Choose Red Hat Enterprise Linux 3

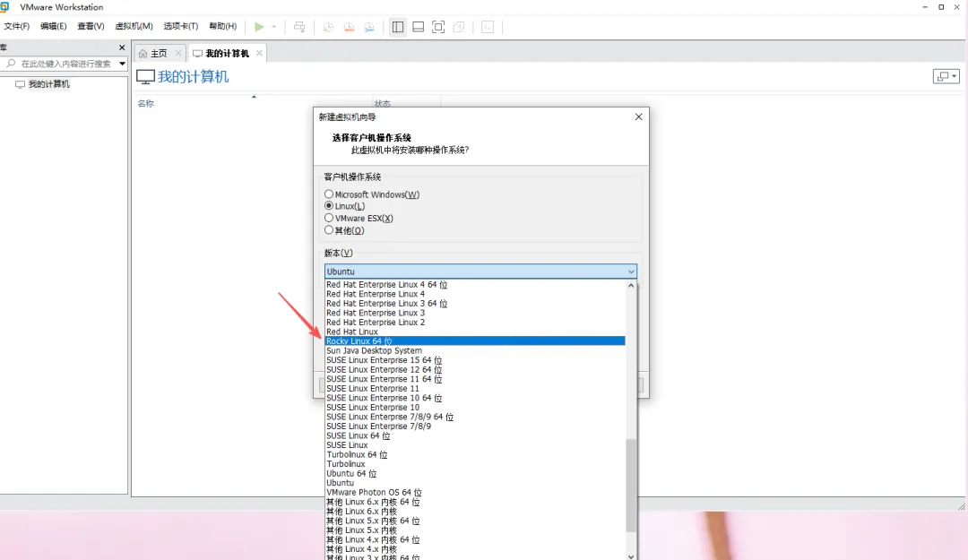(x=475, y=313)
